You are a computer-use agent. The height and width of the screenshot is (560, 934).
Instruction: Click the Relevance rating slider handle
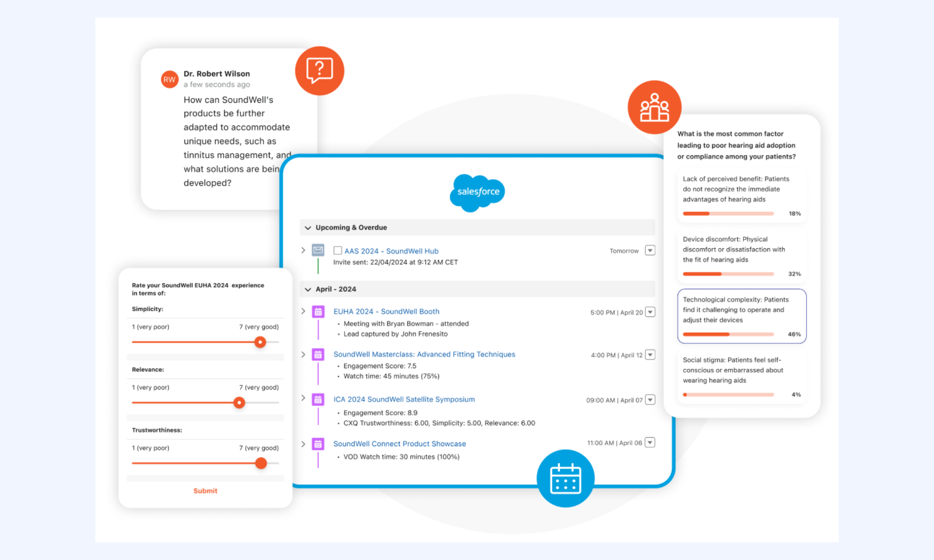[x=239, y=403]
